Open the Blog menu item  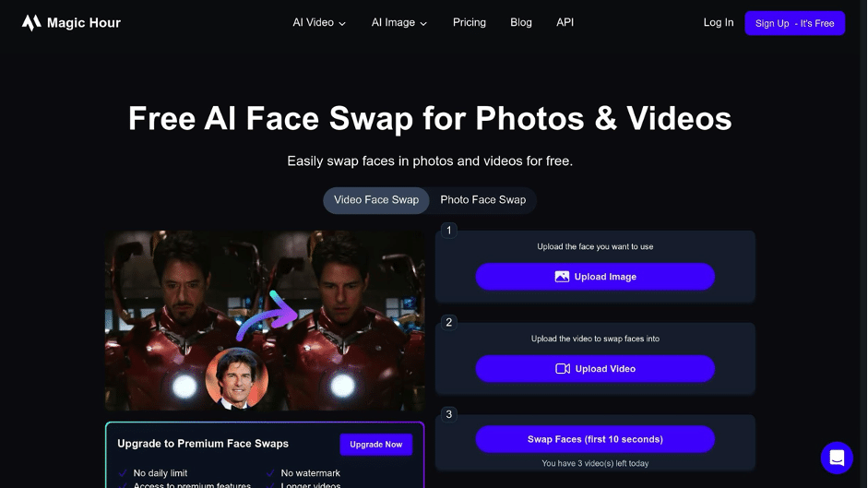pos(521,23)
